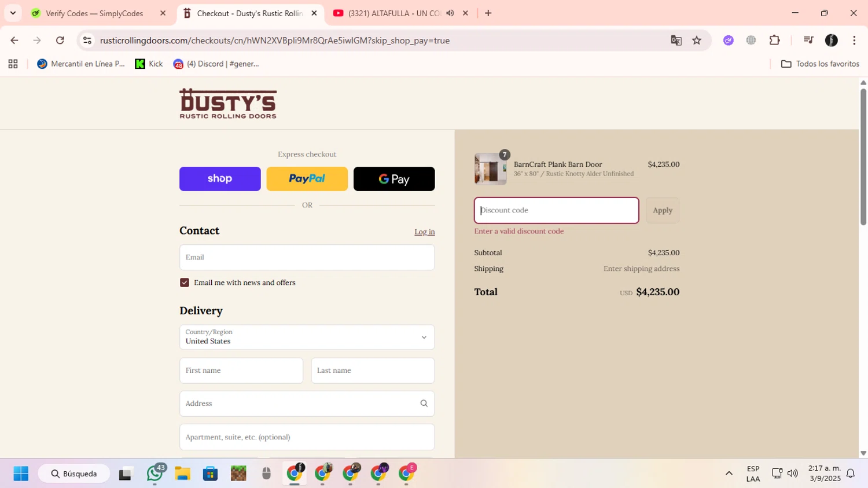The height and width of the screenshot is (488, 868).
Task: Click the Address input field
Action: 307,403
